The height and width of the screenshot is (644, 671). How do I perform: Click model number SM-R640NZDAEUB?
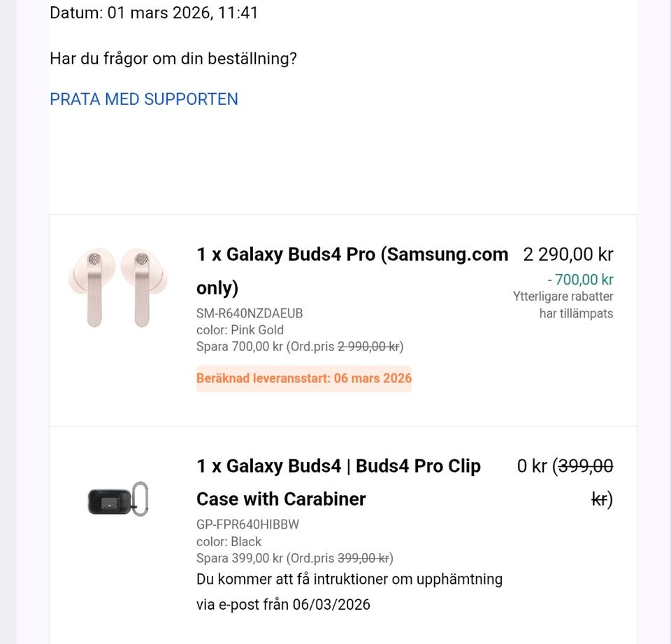(x=250, y=313)
